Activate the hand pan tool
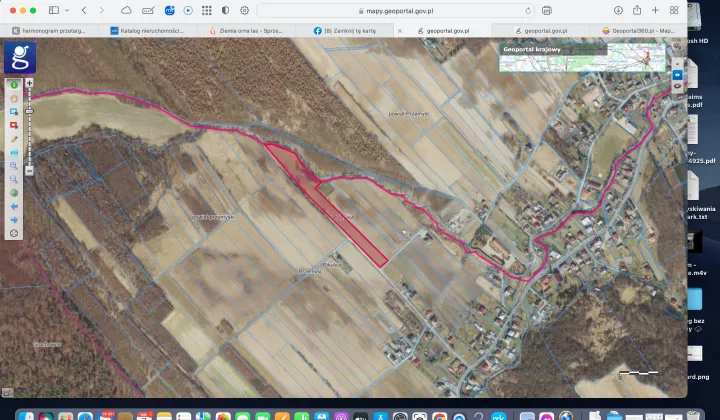Image resolution: width=720 pixels, height=420 pixels. click(x=14, y=98)
